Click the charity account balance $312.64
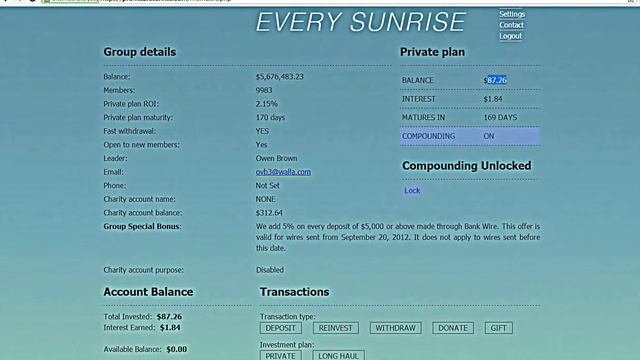Viewport: 640px width, 360px height. 269,213
